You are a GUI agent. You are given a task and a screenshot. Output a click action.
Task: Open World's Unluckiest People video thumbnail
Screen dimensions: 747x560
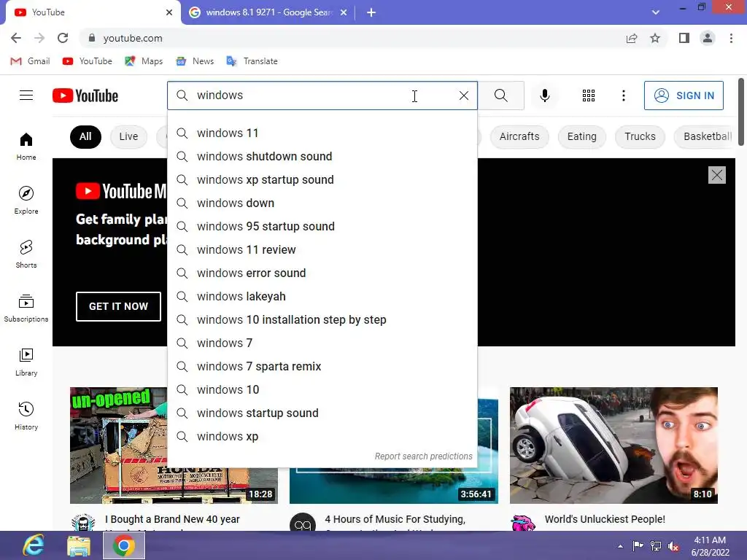click(x=614, y=446)
